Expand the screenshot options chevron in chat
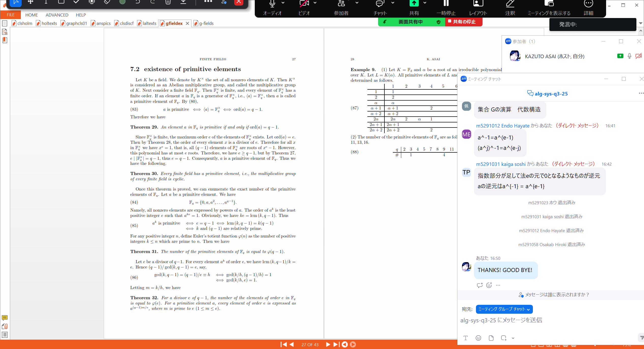 513,338
